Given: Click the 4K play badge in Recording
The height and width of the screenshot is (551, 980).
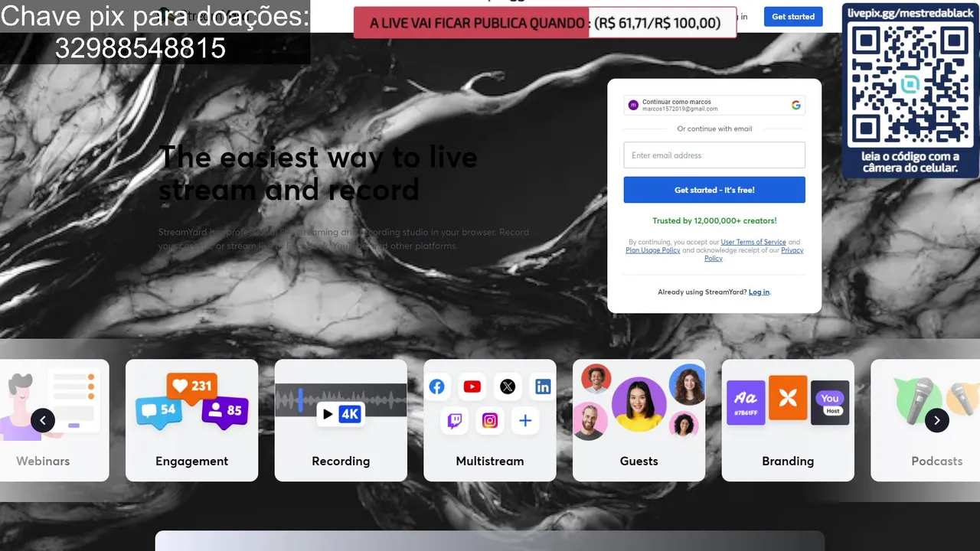Looking at the screenshot, I should pos(340,414).
